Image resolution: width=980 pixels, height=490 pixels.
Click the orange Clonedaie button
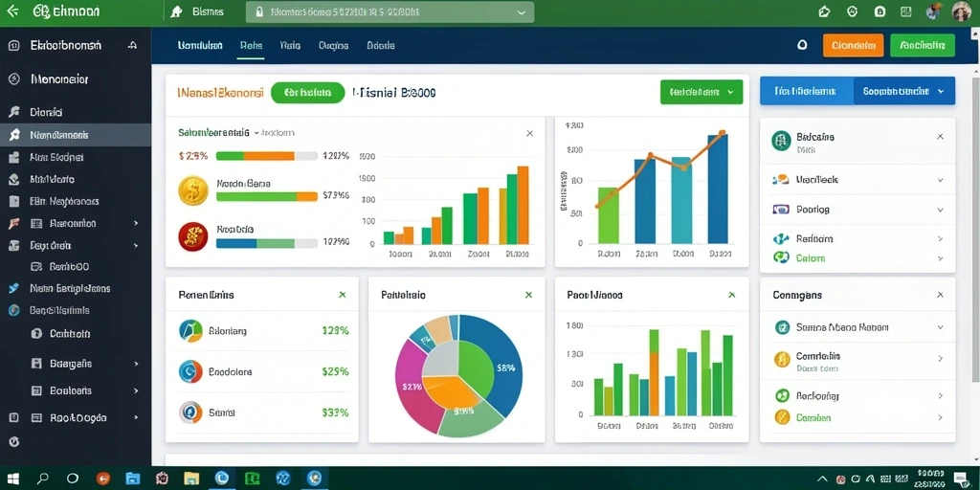[853, 46]
